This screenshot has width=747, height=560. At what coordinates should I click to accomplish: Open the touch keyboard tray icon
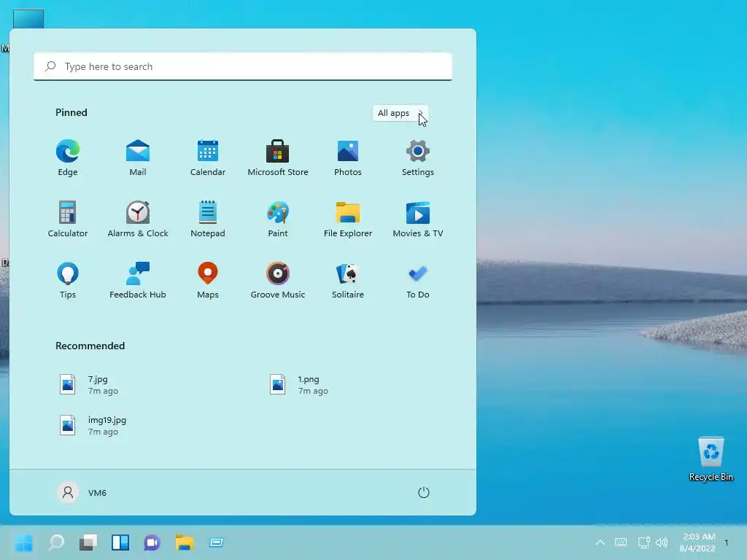pyautogui.click(x=621, y=542)
